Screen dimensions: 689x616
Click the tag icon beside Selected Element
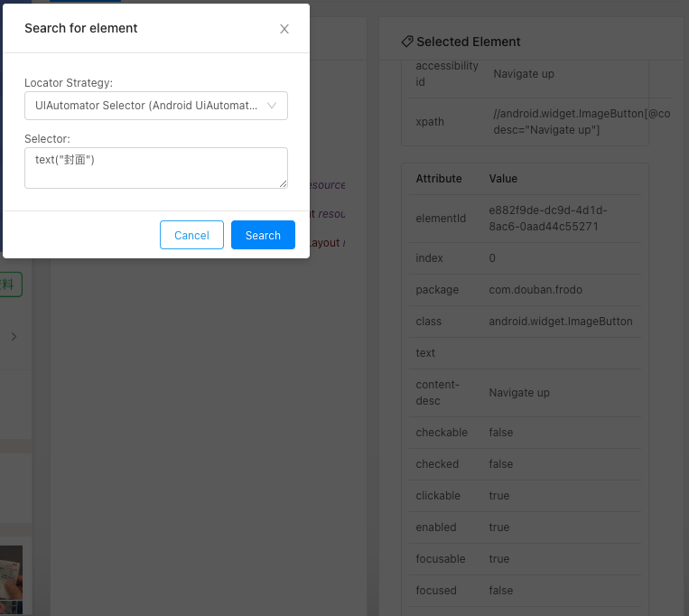click(407, 42)
